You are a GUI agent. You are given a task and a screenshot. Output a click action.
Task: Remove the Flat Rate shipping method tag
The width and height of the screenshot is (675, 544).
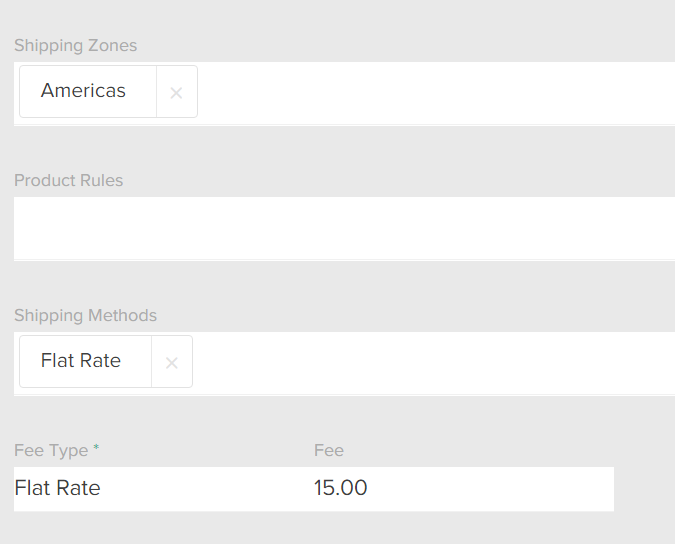pyautogui.click(x=172, y=363)
